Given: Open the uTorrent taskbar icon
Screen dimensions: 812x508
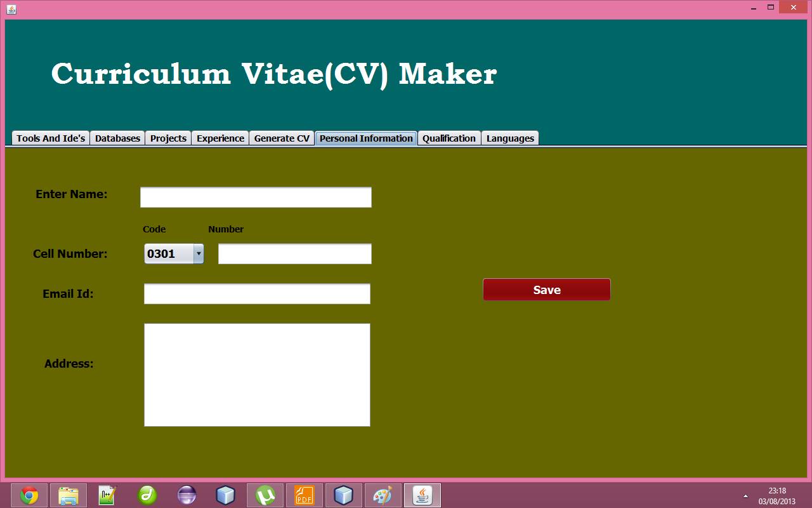Looking at the screenshot, I should click(x=265, y=495).
